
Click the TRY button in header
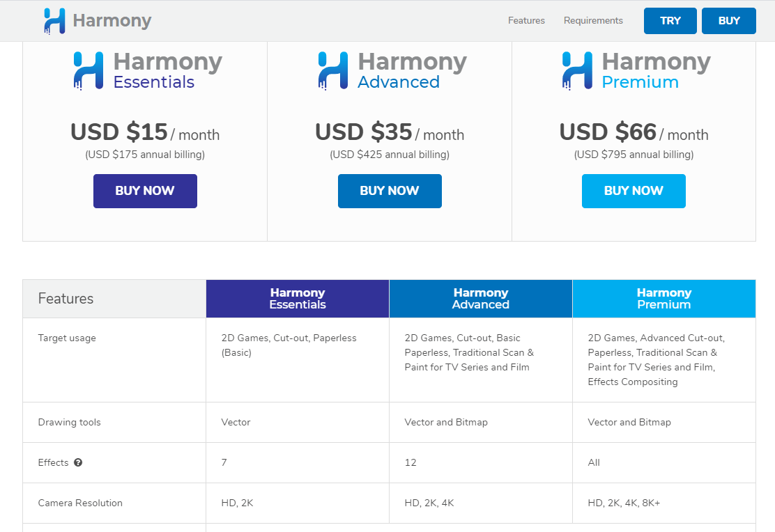(670, 21)
